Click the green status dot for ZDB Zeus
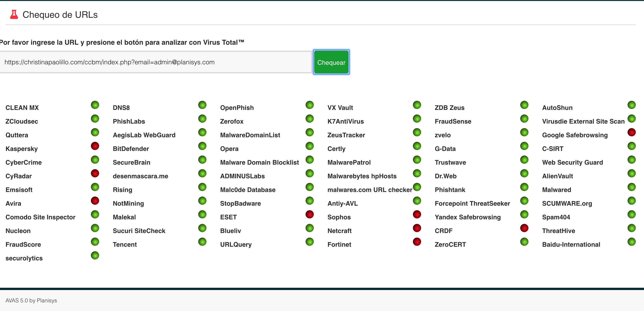Viewport: 644px width, 311px height. [x=524, y=105]
